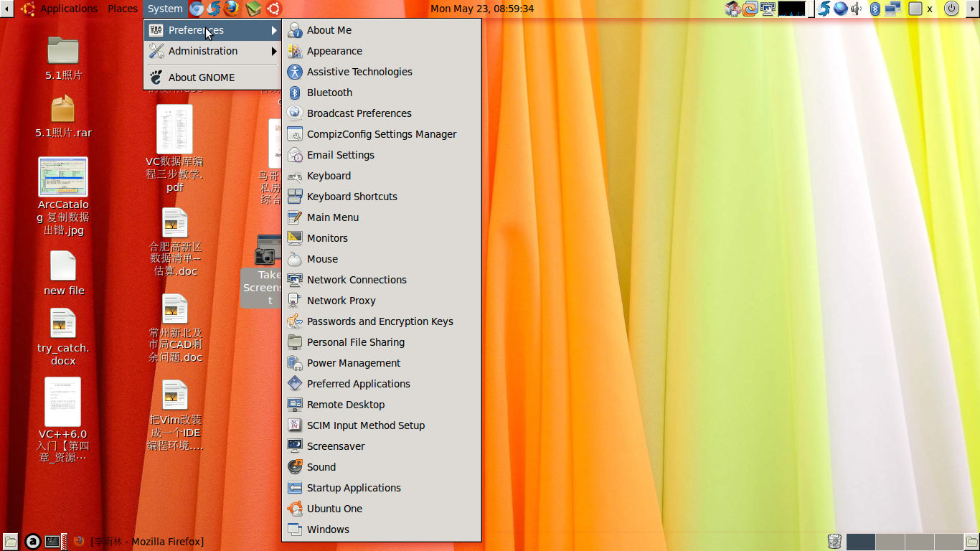
Task: Launch CompizConfig Settings Manager
Action: tap(381, 134)
